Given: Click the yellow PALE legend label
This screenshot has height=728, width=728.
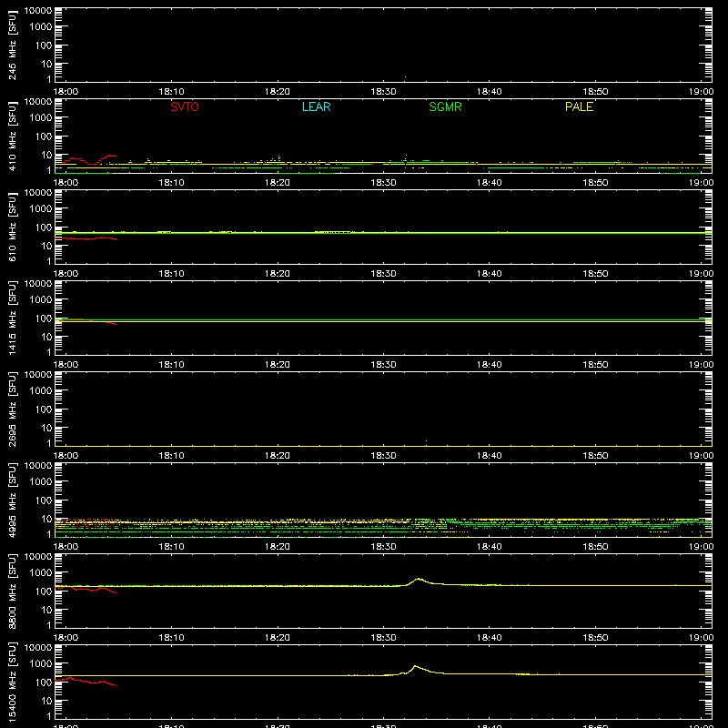Looking at the screenshot, I should (x=579, y=106).
